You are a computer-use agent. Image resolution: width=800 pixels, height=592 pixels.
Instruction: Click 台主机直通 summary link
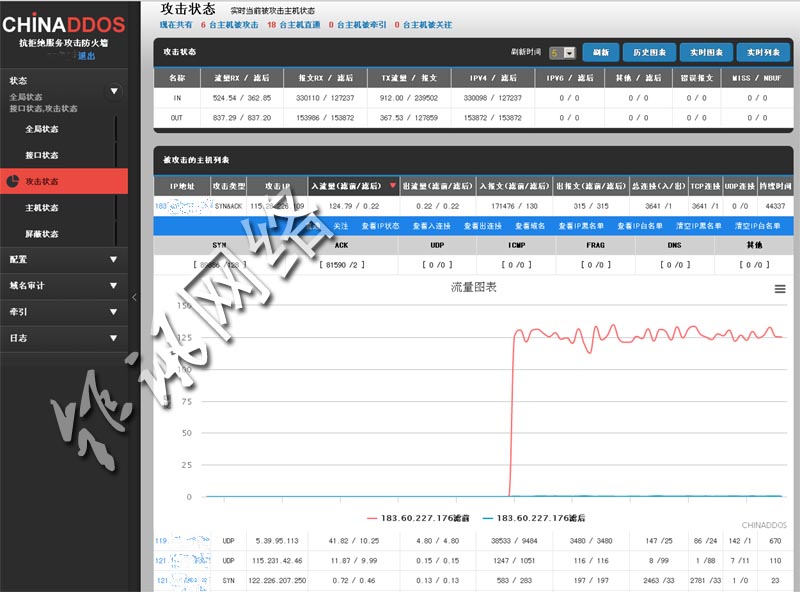tap(299, 24)
